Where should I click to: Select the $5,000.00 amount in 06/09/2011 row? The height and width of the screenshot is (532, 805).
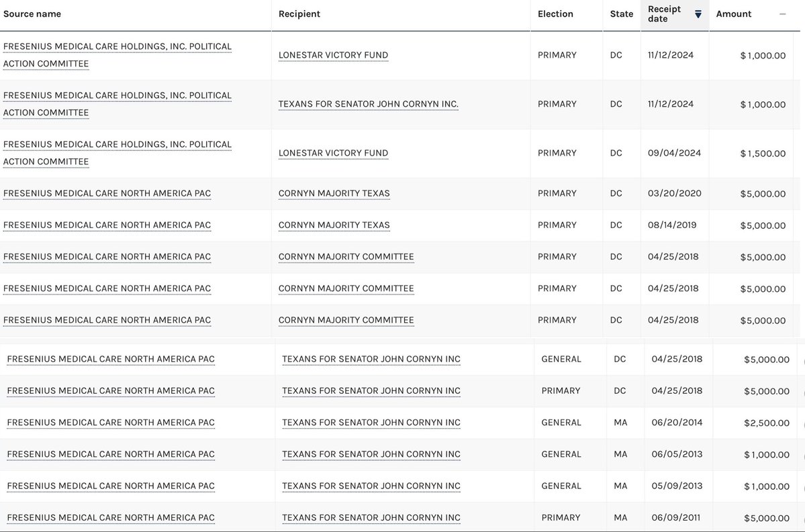767,519
